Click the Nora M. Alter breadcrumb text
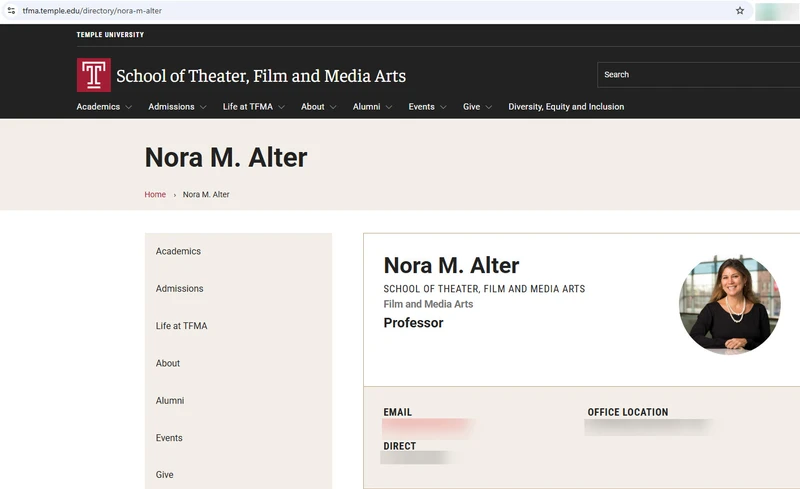The image size is (800, 489). click(x=206, y=194)
